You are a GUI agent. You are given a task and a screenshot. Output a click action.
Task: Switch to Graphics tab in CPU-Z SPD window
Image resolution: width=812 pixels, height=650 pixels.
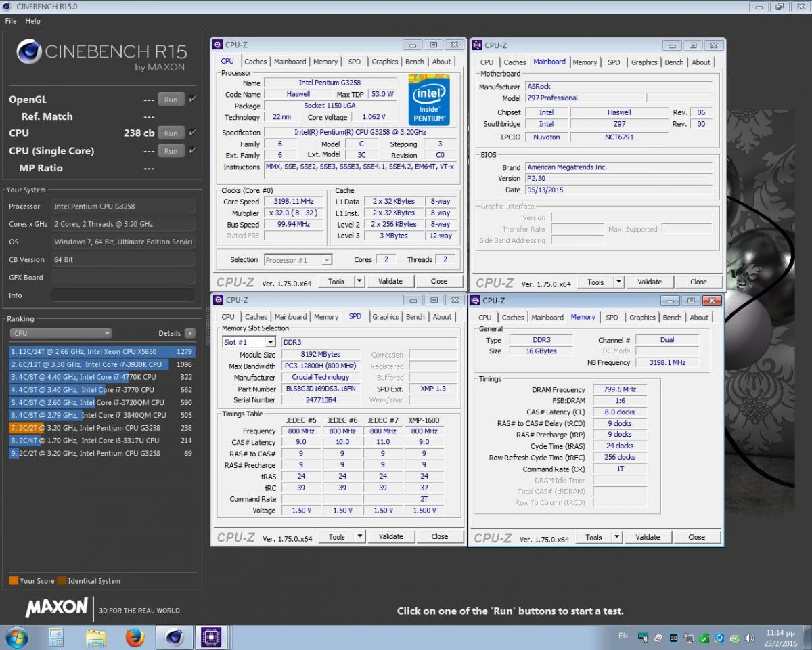pyautogui.click(x=385, y=317)
